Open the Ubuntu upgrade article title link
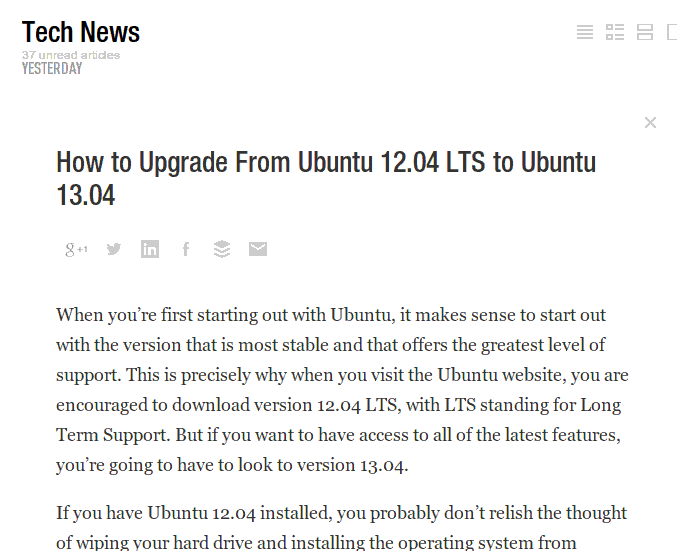Image resolution: width=677 pixels, height=551 pixels. [326, 178]
